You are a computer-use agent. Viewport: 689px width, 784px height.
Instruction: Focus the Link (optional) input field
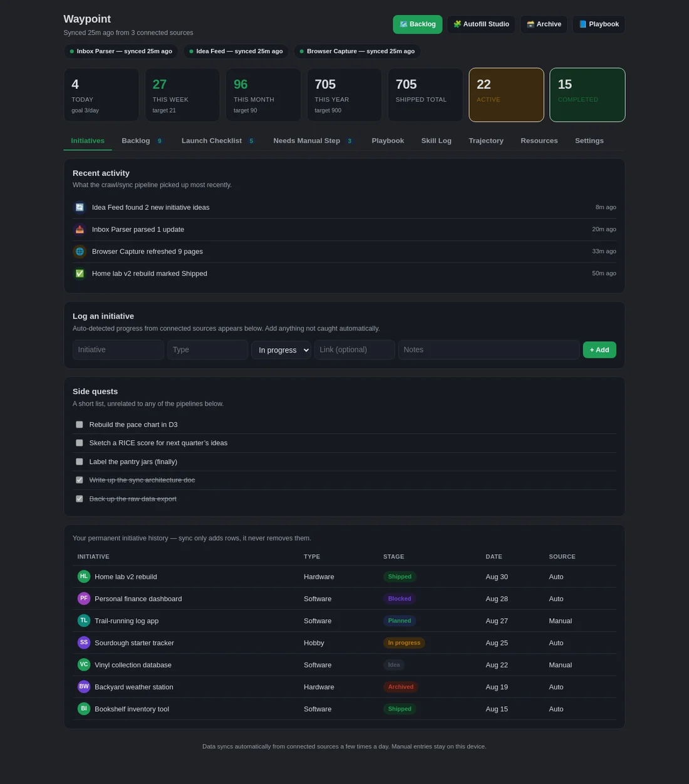point(355,350)
